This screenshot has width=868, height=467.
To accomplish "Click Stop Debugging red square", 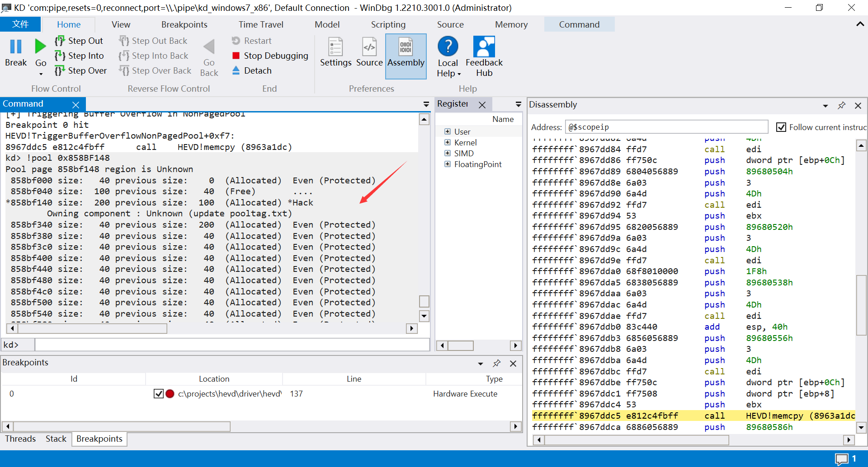I will [x=236, y=56].
